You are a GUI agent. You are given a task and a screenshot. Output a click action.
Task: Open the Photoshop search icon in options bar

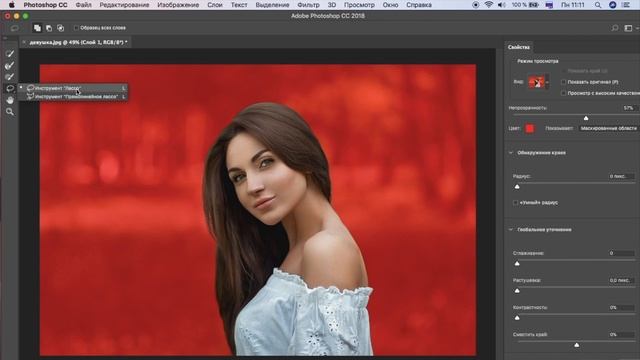[615, 28]
